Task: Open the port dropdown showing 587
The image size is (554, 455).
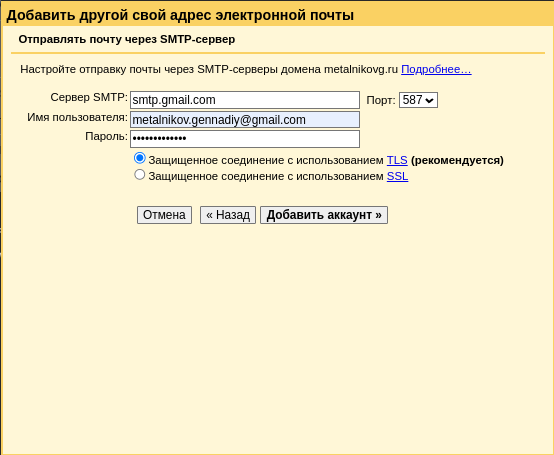Action: 418,100
